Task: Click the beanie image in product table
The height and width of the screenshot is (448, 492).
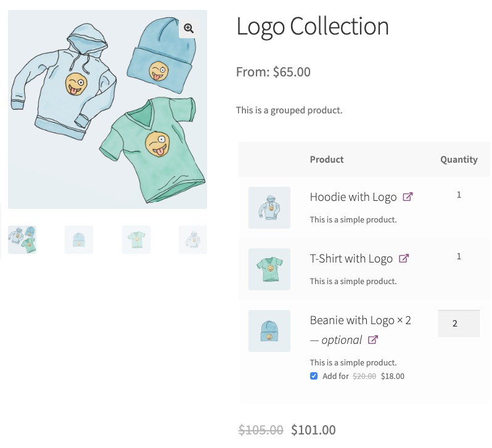Action: [269, 331]
